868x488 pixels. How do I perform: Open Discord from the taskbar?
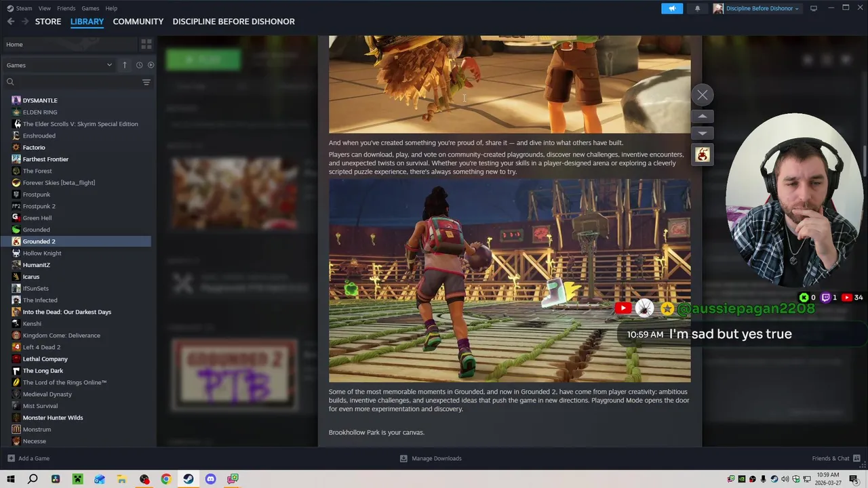click(210, 479)
